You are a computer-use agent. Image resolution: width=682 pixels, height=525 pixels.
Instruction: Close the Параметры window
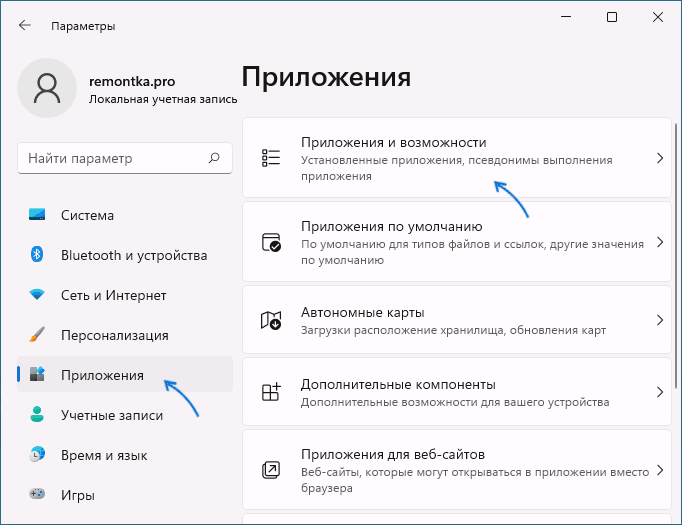pyautogui.click(x=658, y=17)
